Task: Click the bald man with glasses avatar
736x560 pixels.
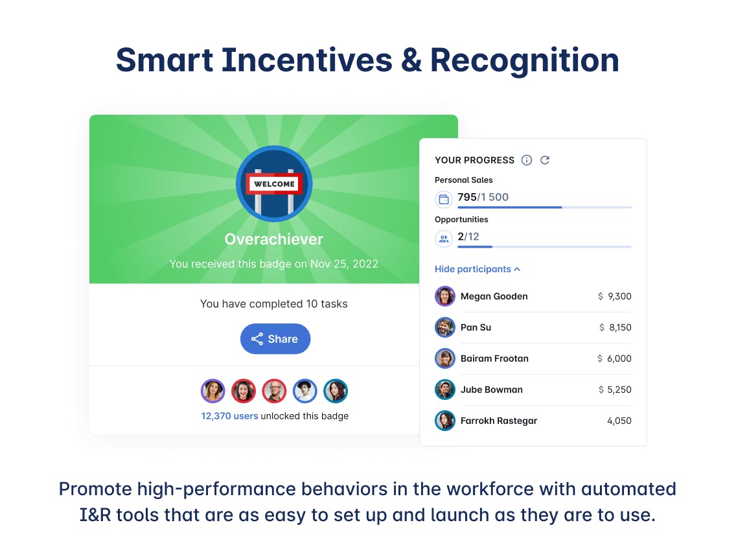Action: (274, 391)
